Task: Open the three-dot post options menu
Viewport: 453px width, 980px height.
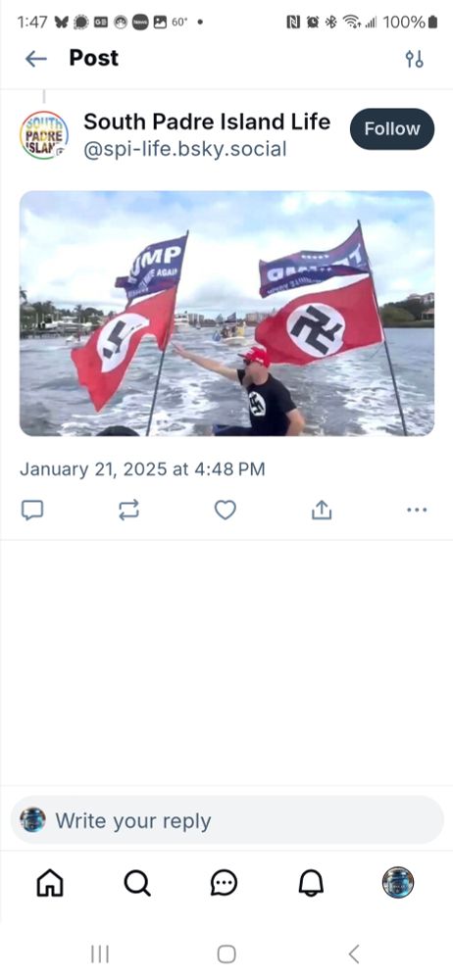Action: [x=417, y=510]
